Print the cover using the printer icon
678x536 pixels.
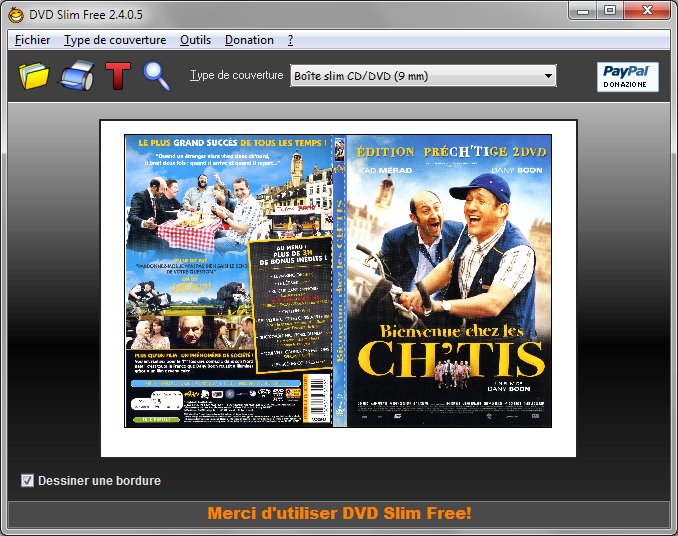point(76,76)
